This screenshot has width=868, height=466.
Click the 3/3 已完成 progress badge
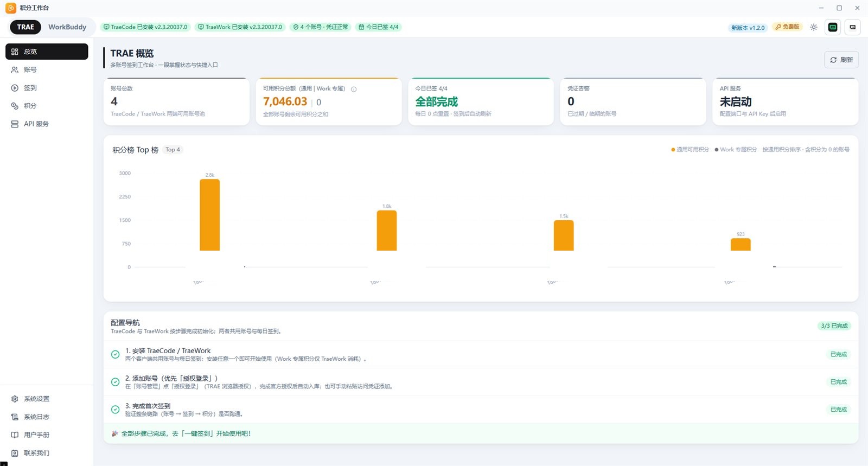pos(834,326)
